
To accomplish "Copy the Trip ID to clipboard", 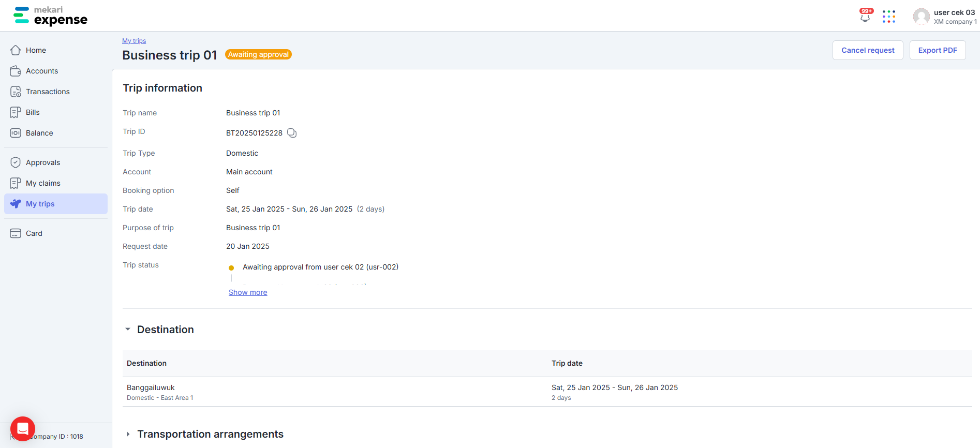I will point(292,133).
